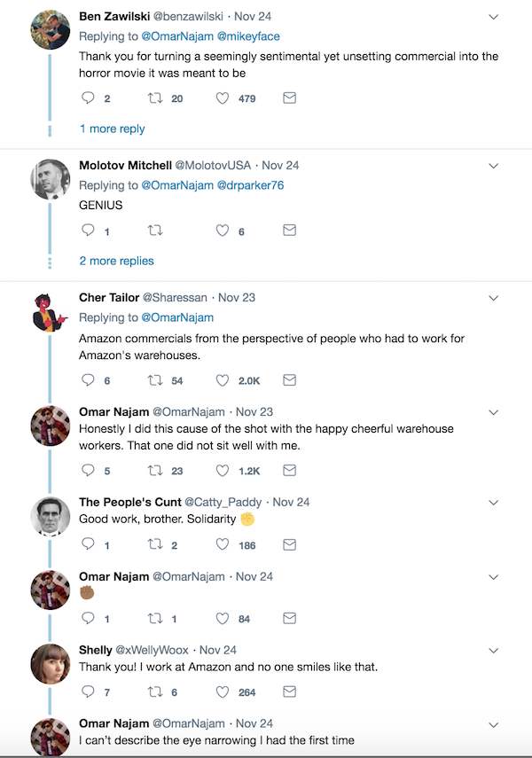Expand '1 more reply' under Ben's tweet
The image size is (532, 758).
[112, 129]
